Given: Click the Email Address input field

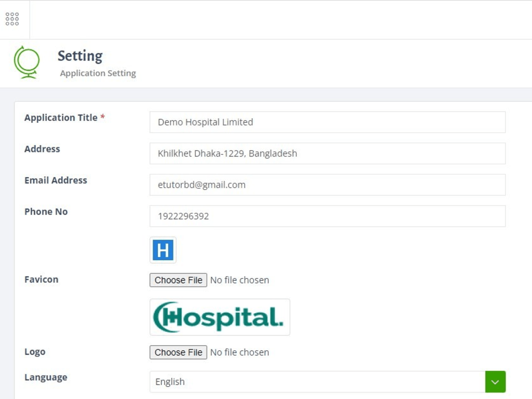Looking at the screenshot, I should point(327,185).
